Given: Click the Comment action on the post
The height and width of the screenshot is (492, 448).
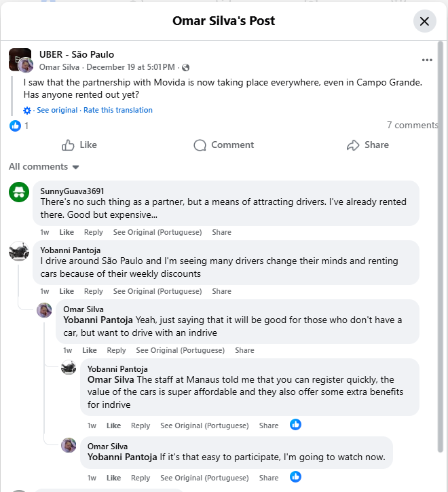Looking at the screenshot, I should pos(223,145).
